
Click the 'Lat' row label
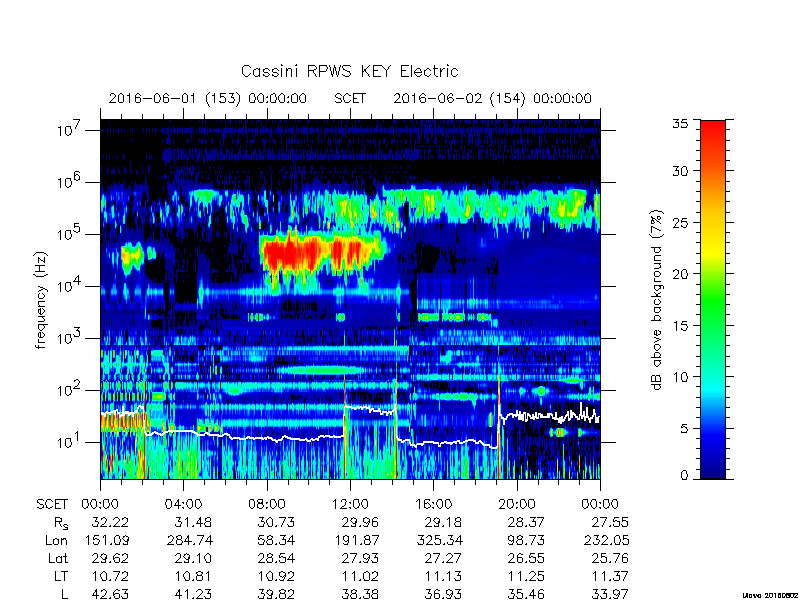click(x=58, y=559)
